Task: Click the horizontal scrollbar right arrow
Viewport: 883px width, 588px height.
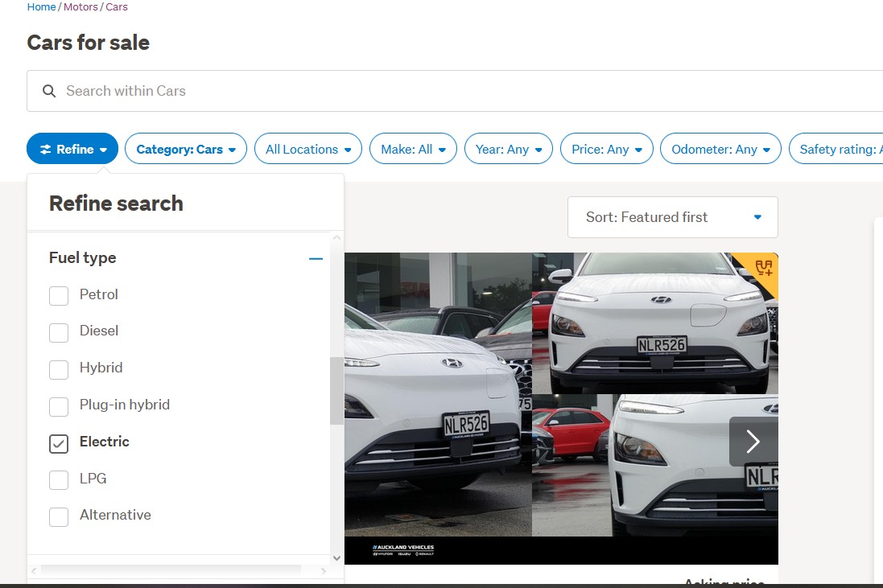Action: click(324, 571)
